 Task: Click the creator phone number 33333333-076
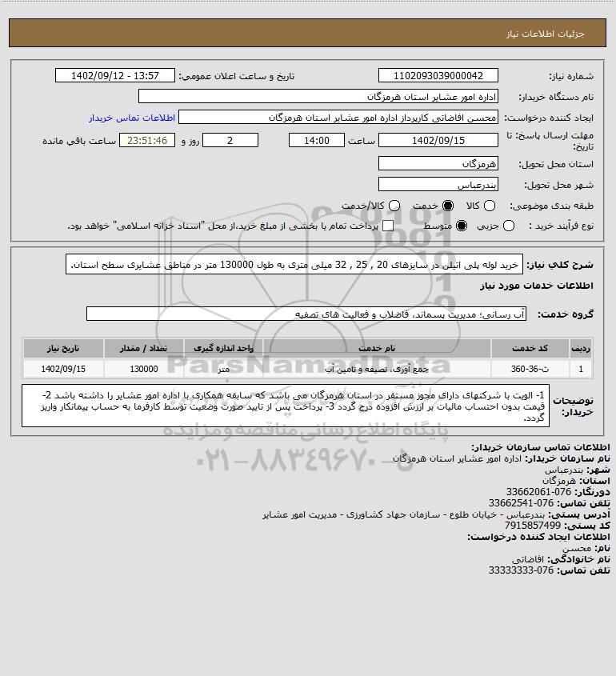coord(521,570)
